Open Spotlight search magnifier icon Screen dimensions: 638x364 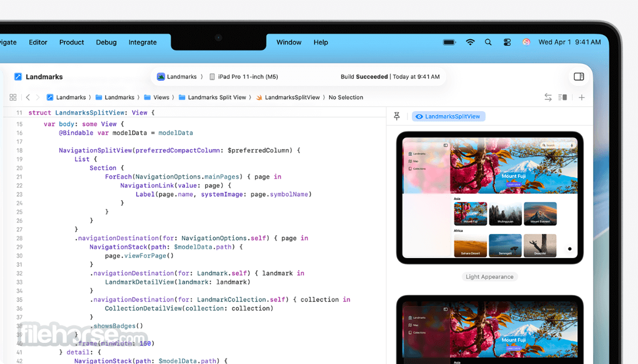[488, 42]
